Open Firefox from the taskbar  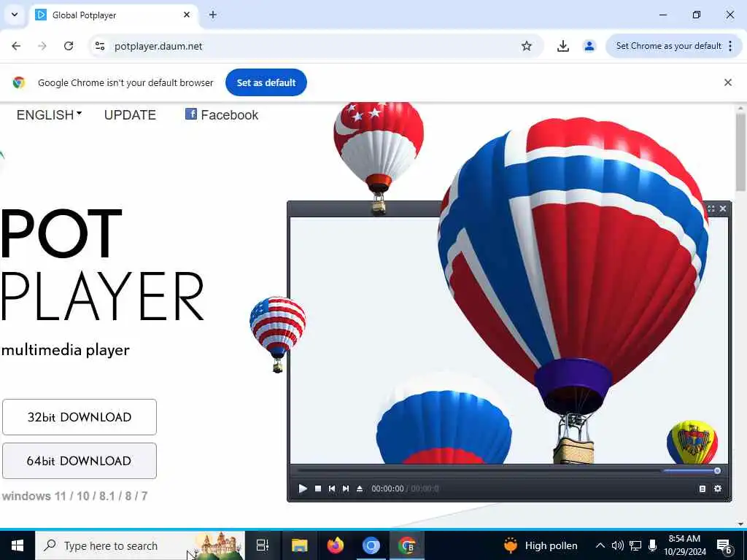336,545
